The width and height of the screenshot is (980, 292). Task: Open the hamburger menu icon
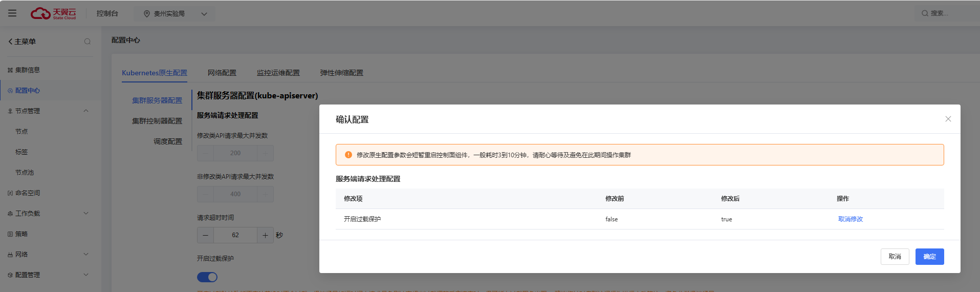[x=12, y=13]
